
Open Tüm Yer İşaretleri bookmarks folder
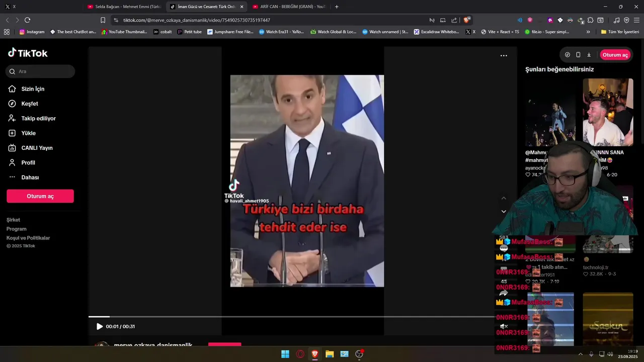coord(620,32)
